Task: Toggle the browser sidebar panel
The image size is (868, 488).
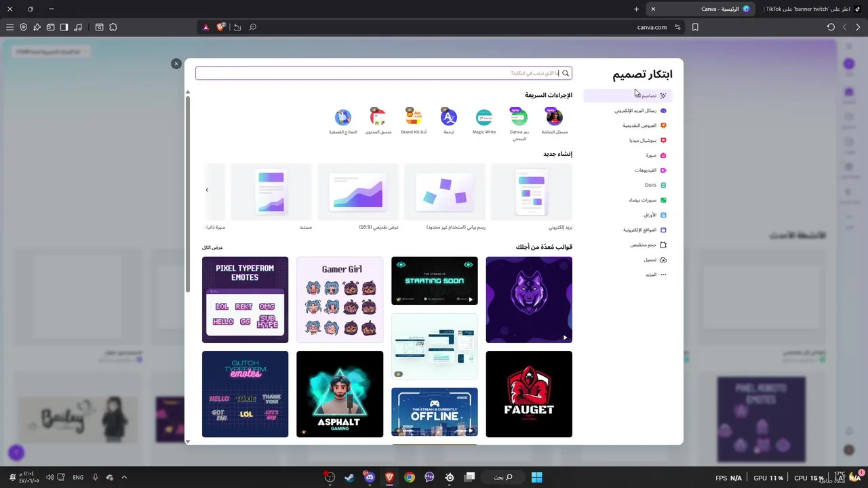Action: (64, 27)
